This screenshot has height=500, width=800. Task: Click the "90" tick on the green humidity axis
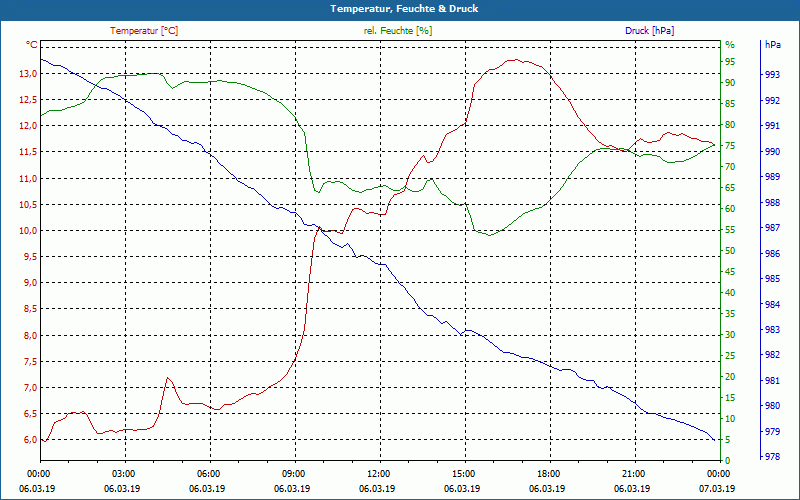pos(730,83)
